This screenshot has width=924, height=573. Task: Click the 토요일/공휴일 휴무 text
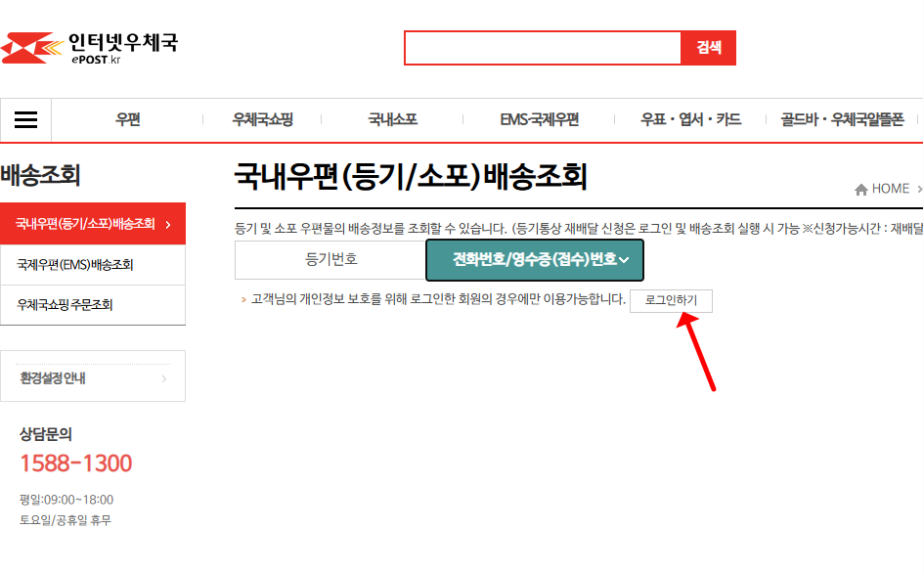coord(66,520)
